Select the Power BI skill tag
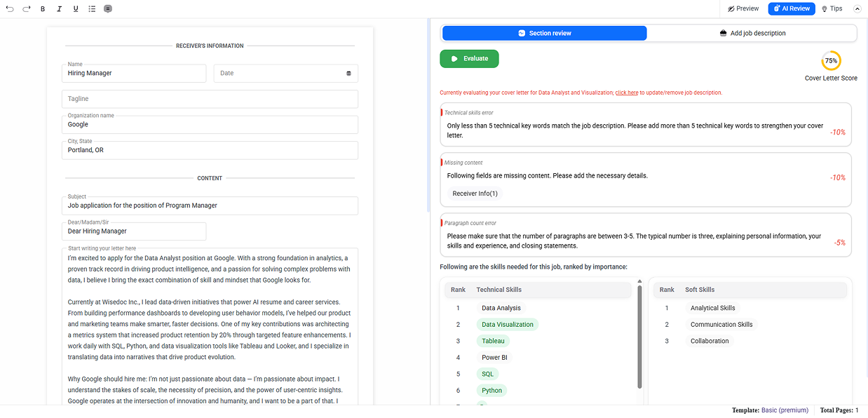The image size is (868, 418). 494,358
